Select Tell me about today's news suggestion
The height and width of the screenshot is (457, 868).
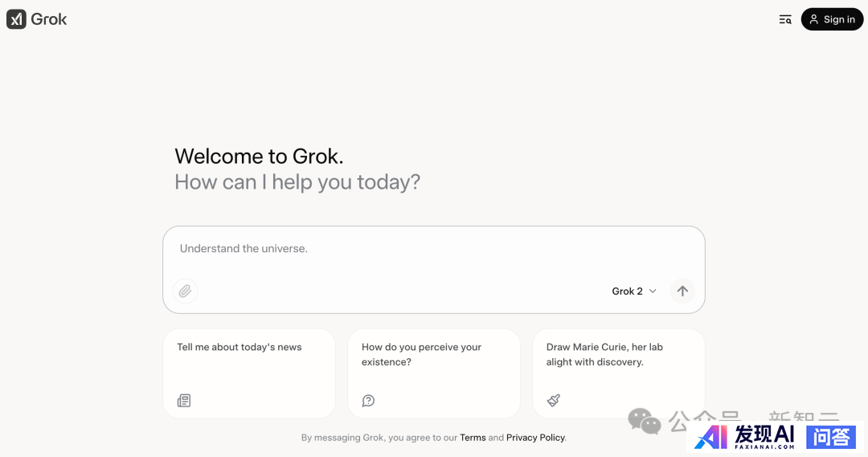coord(249,373)
